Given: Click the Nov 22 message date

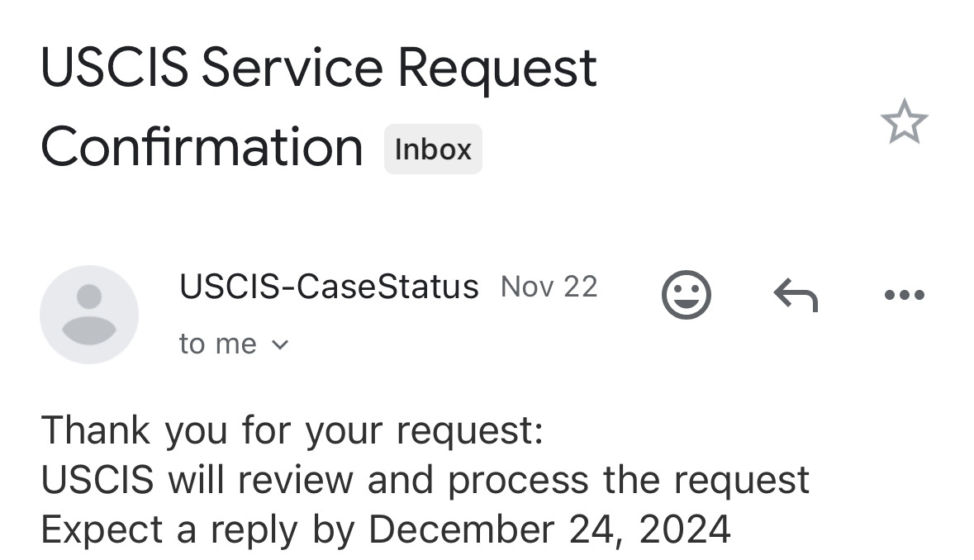Looking at the screenshot, I should click(x=549, y=287).
